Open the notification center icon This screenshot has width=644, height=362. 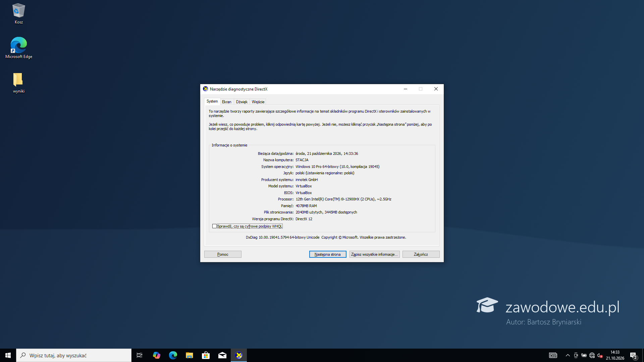[633, 355]
